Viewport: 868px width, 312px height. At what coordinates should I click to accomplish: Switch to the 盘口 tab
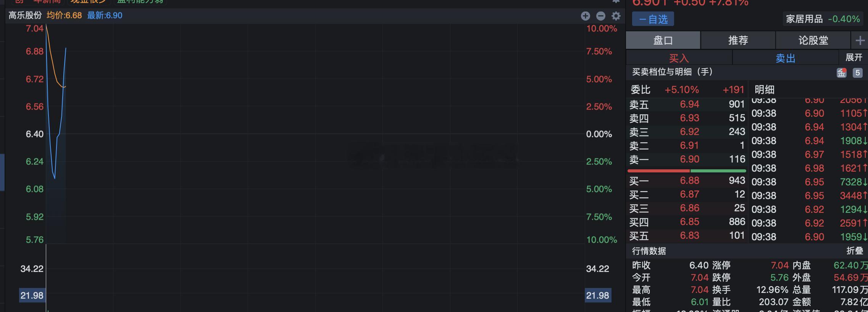[663, 40]
